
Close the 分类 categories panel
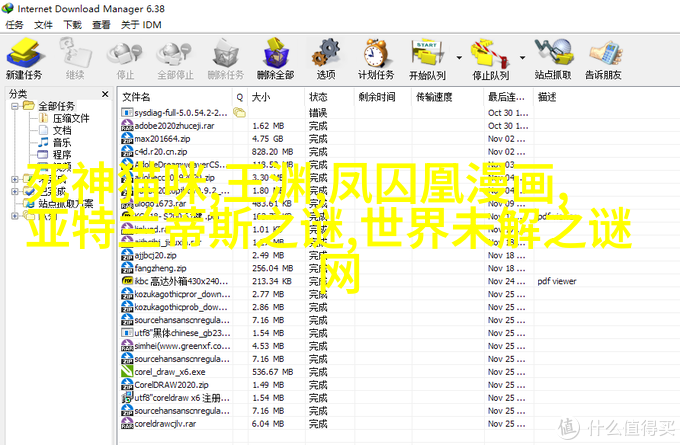105,94
